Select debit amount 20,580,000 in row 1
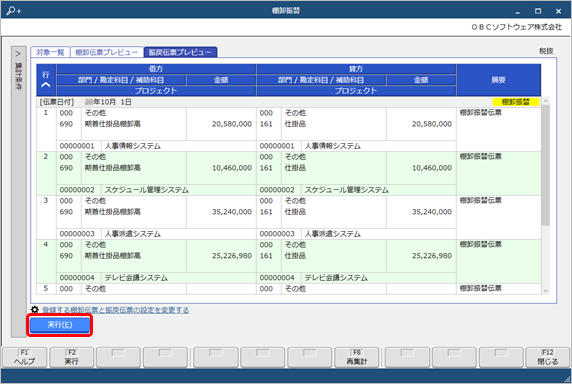This screenshot has height=384, width=572. pyautogui.click(x=232, y=124)
